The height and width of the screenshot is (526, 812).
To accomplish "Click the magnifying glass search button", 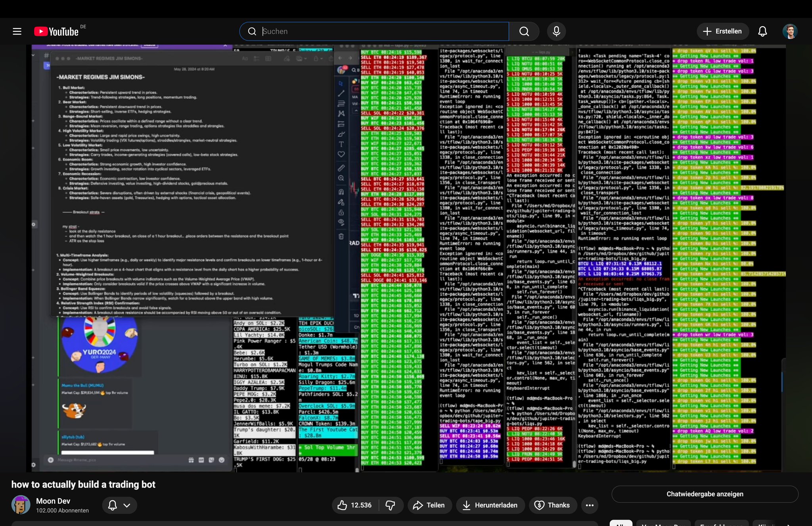I will pyautogui.click(x=524, y=31).
